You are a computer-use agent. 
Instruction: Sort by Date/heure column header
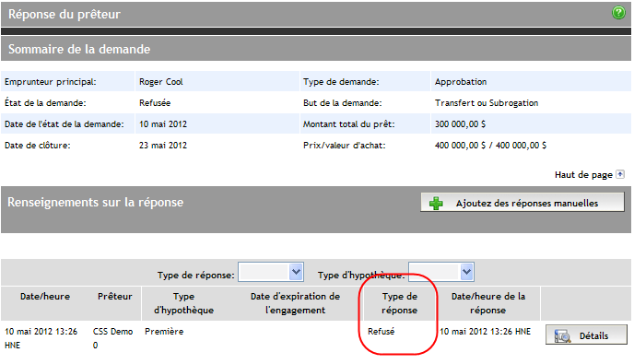tap(45, 297)
